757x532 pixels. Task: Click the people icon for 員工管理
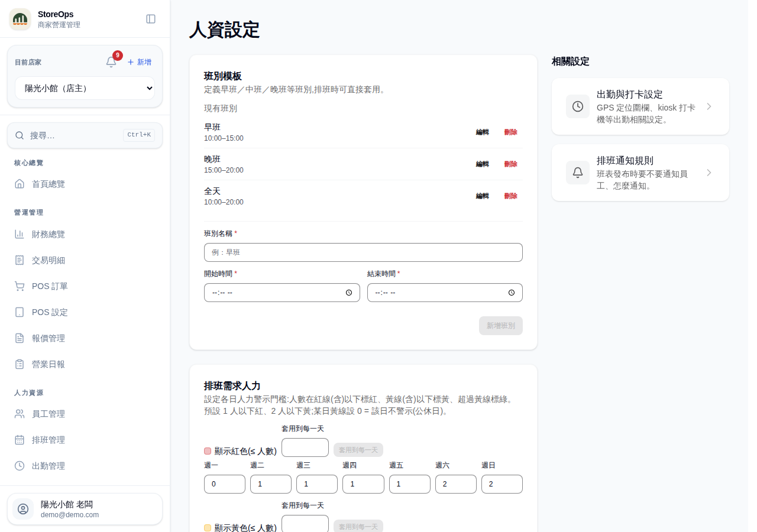click(20, 414)
